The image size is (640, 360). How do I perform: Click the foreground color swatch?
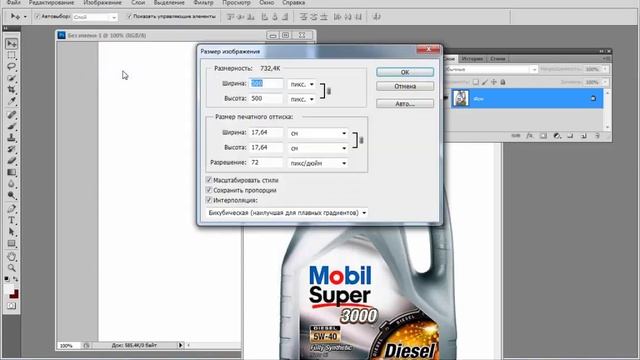click(x=9, y=289)
